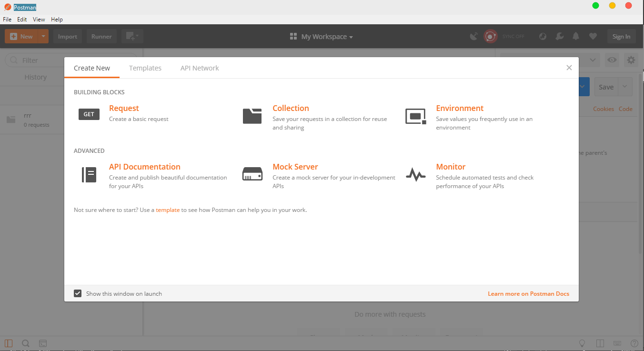
Task: Click the satellite dish capture icon
Action: [x=473, y=37]
